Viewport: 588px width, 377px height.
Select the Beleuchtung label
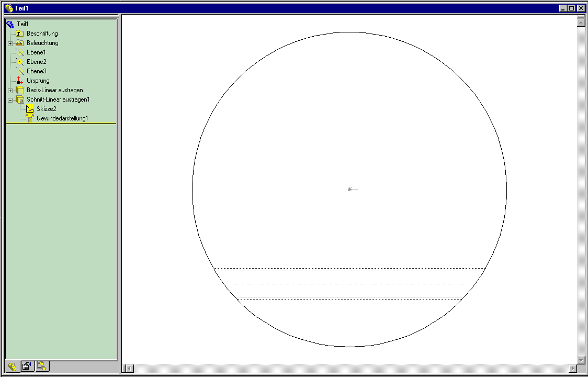click(x=42, y=43)
